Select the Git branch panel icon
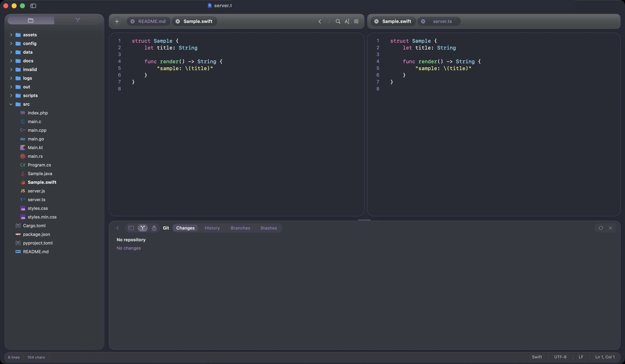 click(x=143, y=228)
